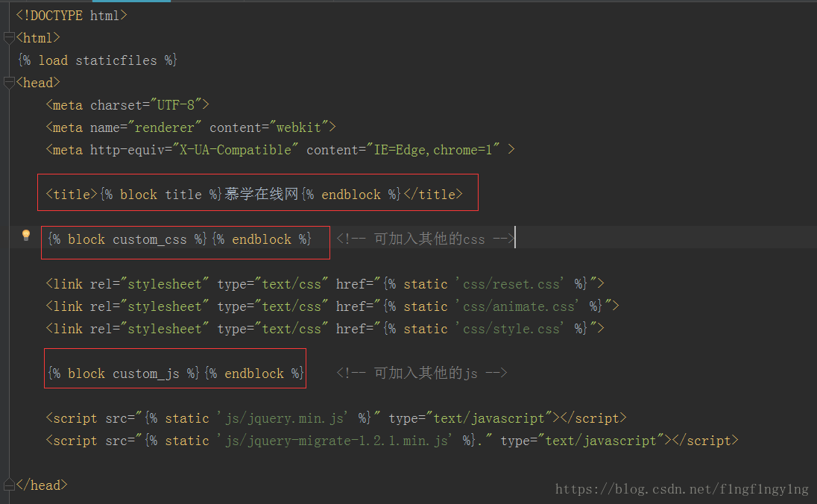The image size is (817, 504).
Task: Click the css/reset.css link line
Action: (x=325, y=284)
